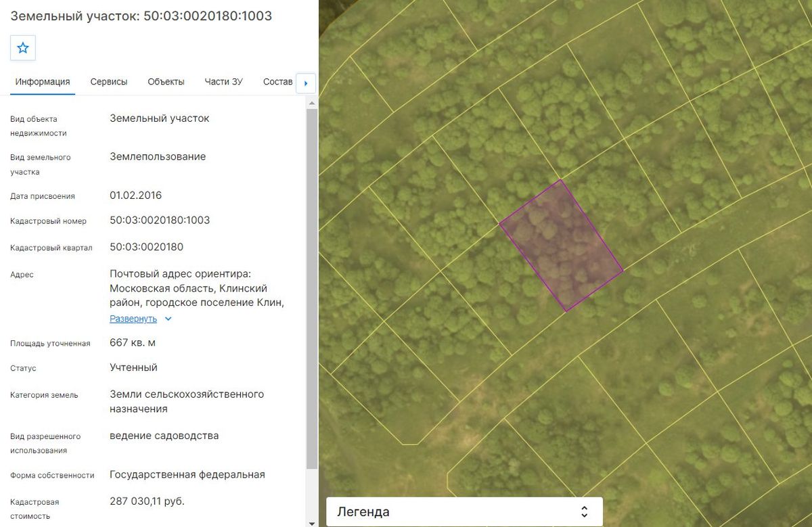
Task: Switch to the Объекты tab
Action: [x=166, y=82]
